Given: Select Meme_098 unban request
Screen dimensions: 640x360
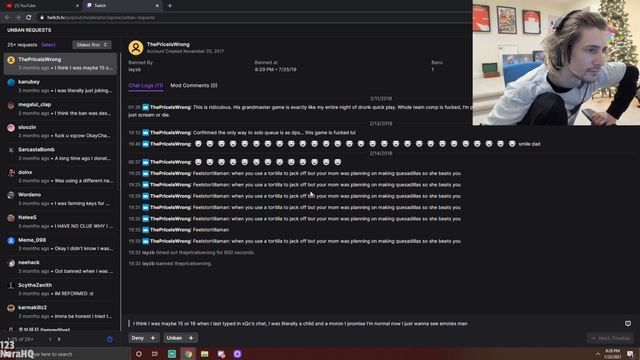Looking at the screenshot, I should click(x=60, y=244).
